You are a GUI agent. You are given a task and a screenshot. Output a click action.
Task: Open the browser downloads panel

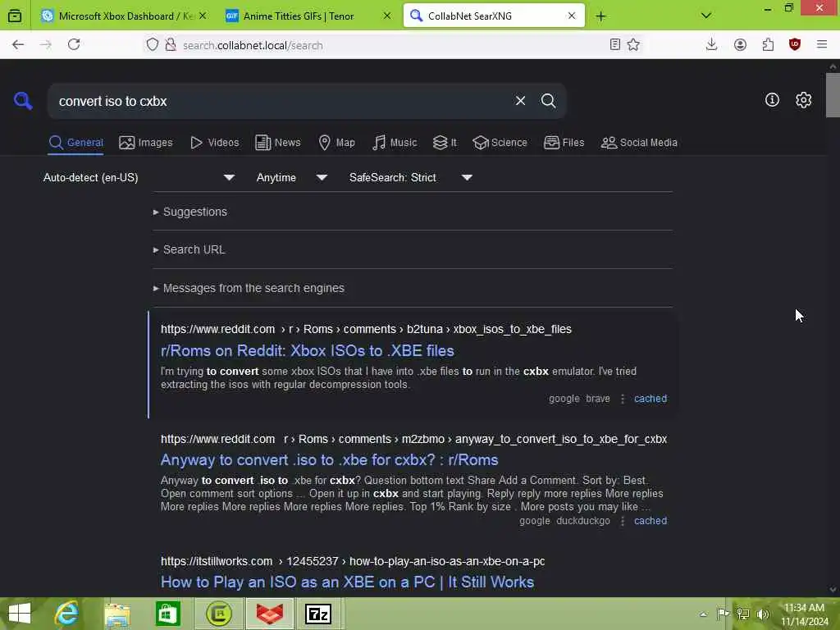(711, 44)
